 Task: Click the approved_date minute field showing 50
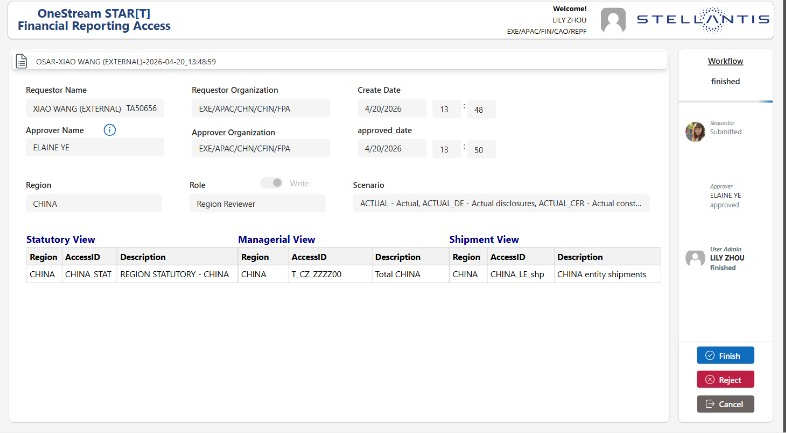(x=481, y=149)
